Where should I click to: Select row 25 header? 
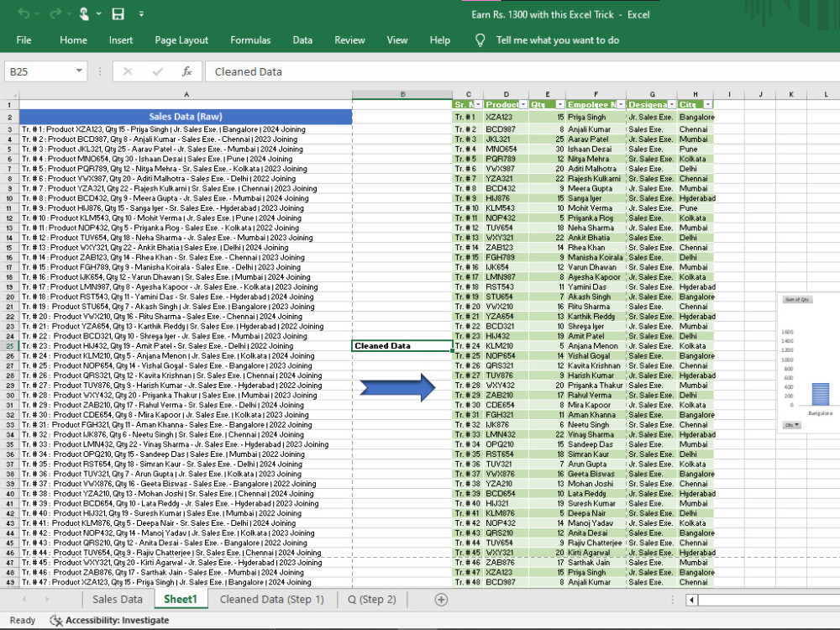pos(9,346)
